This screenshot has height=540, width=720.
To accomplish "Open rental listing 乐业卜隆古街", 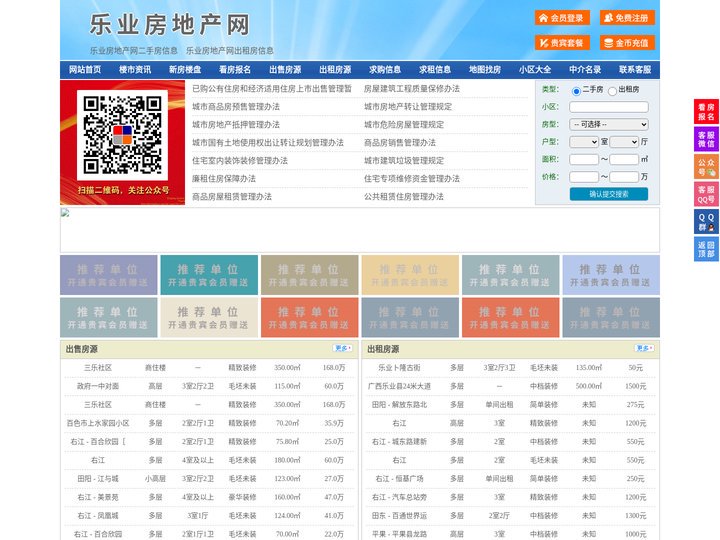I will click(399, 368).
